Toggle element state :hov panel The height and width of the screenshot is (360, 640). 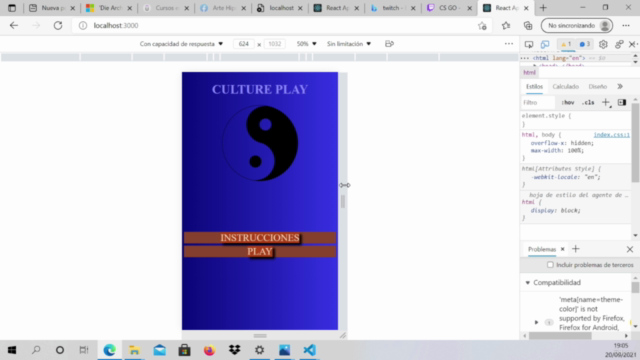(568, 102)
